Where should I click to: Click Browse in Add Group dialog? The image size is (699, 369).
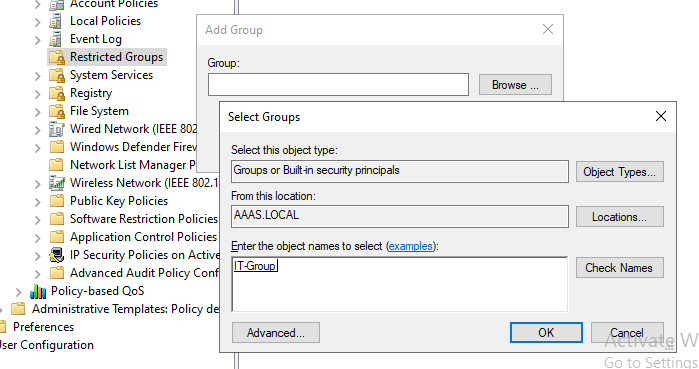coord(515,85)
